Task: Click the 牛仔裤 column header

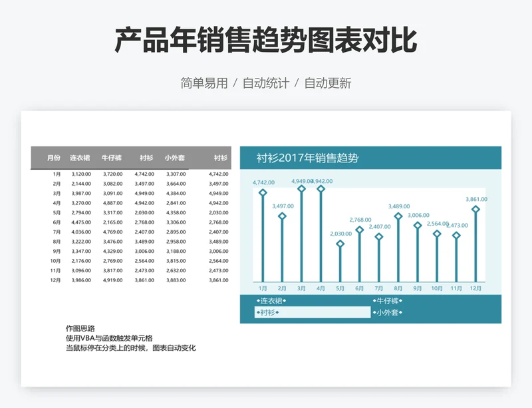Action: [x=112, y=158]
